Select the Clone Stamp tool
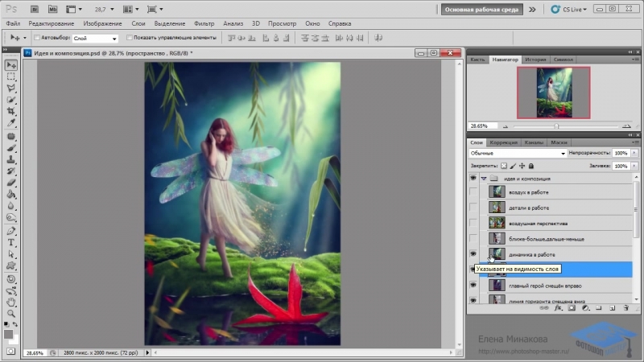This screenshot has height=362, width=644. 11,159
